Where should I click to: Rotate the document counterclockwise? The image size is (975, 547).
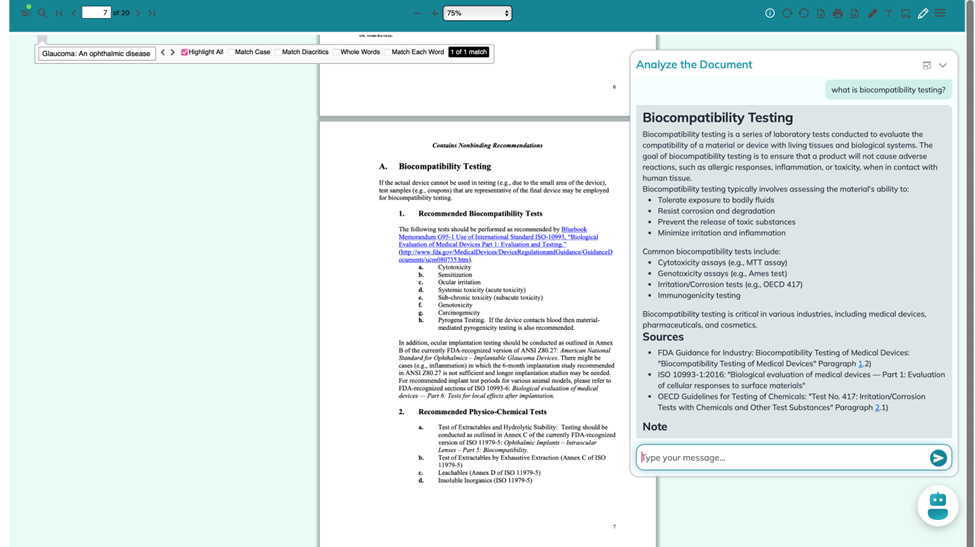tap(804, 13)
